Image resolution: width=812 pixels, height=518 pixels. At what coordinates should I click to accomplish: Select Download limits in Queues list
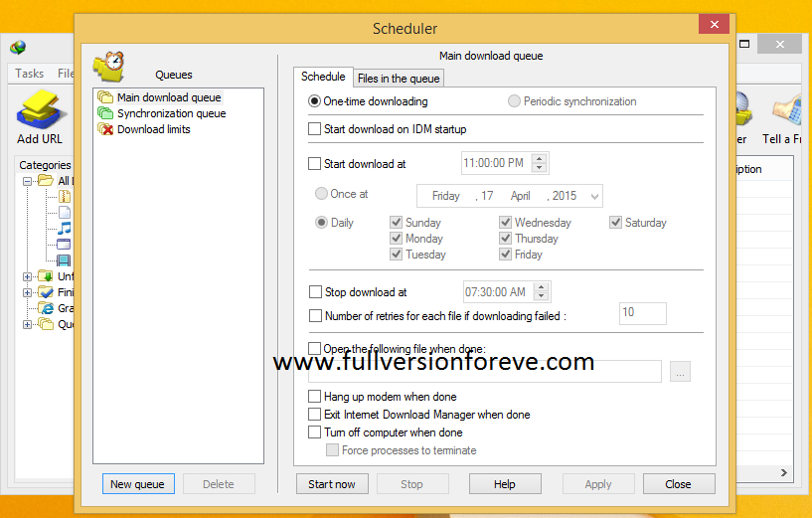pos(154,129)
